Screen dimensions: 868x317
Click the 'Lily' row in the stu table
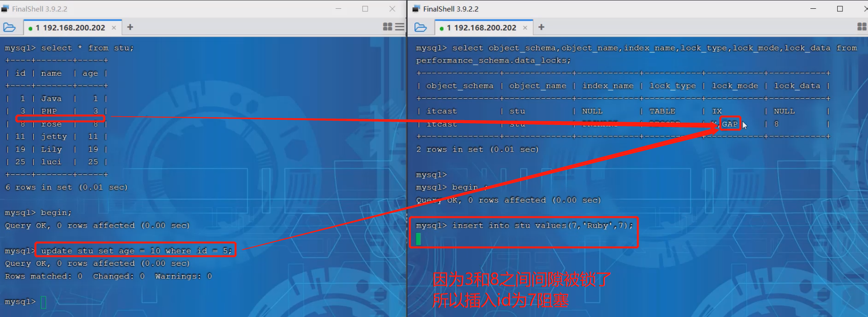(56, 149)
